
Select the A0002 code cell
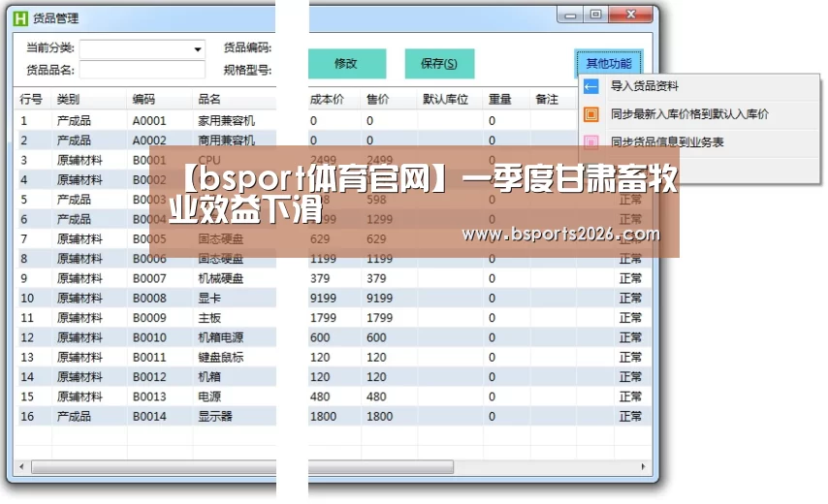click(149, 141)
